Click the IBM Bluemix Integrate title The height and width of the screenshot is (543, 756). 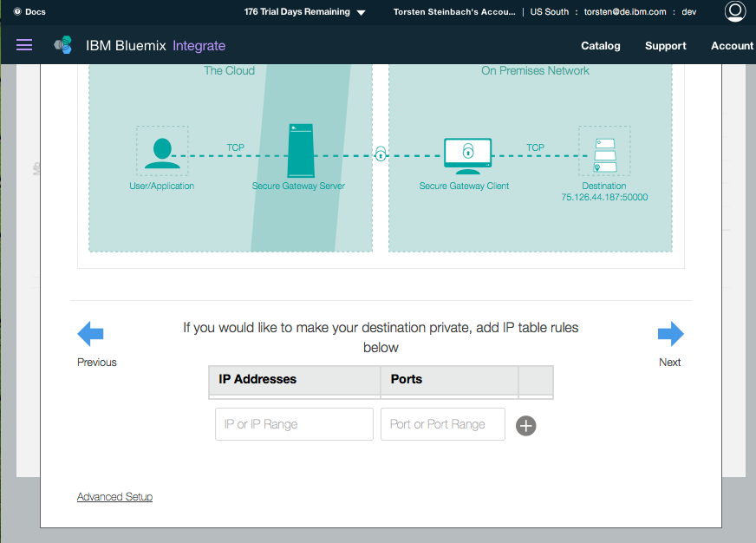pos(155,45)
